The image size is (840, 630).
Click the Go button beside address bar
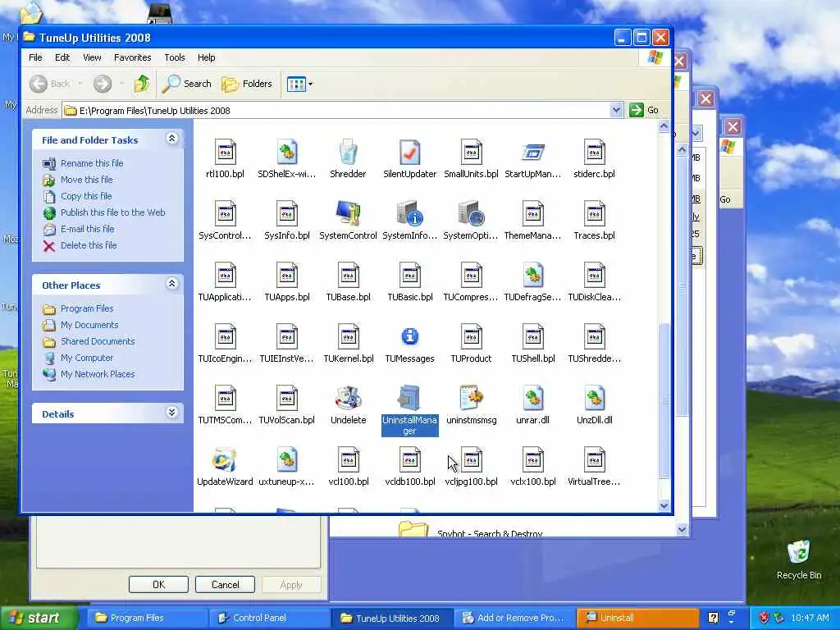645,110
